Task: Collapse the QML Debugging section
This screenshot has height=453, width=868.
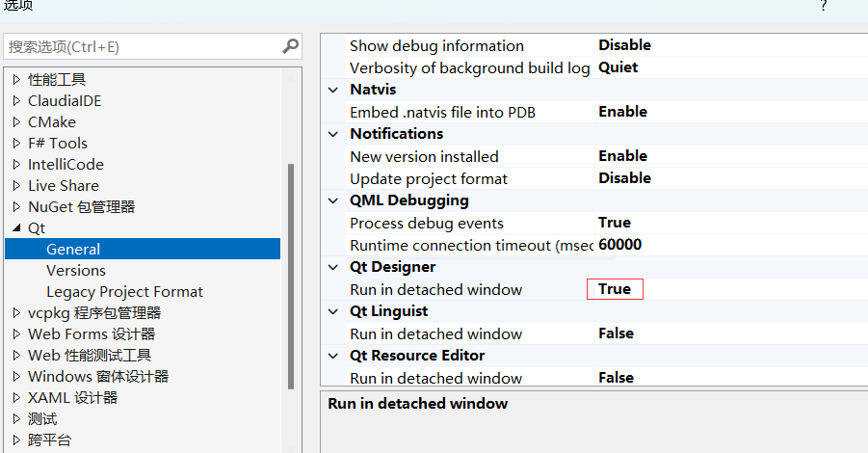Action: (x=333, y=200)
